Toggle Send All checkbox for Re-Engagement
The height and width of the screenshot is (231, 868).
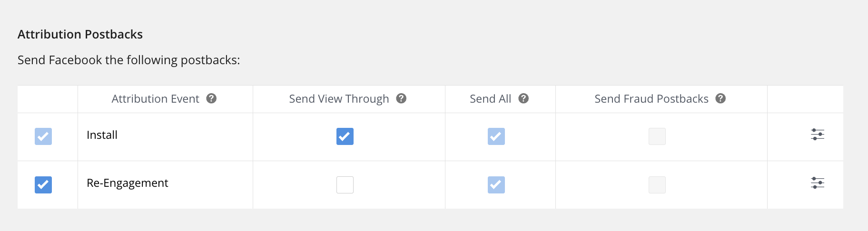coord(496,184)
